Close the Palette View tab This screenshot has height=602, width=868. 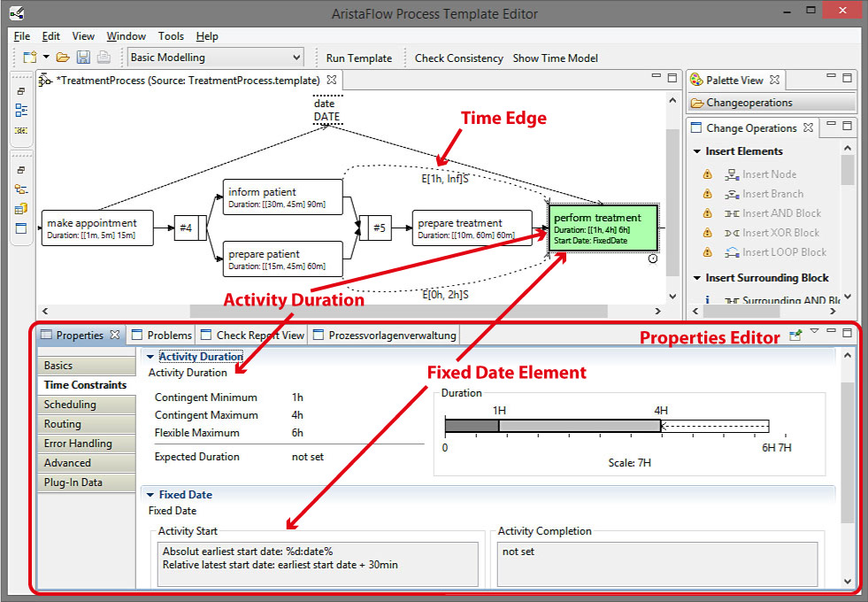[775, 80]
